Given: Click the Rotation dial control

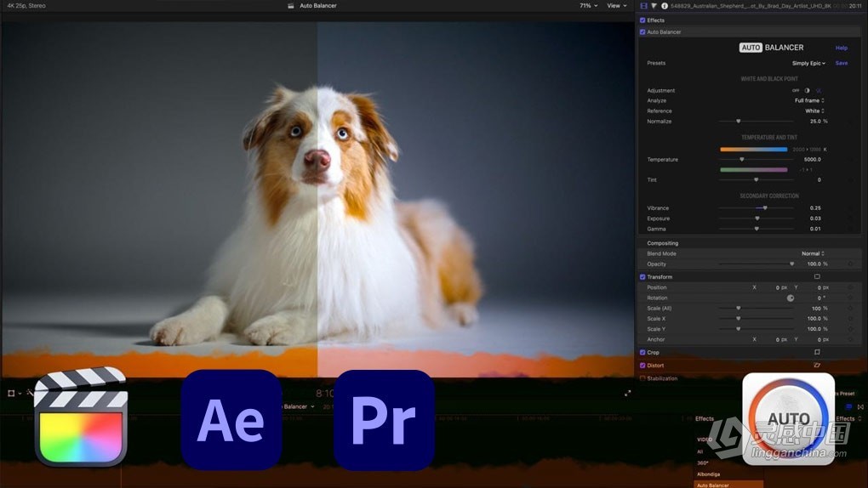Looking at the screenshot, I should pyautogui.click(x=791, y=298).
